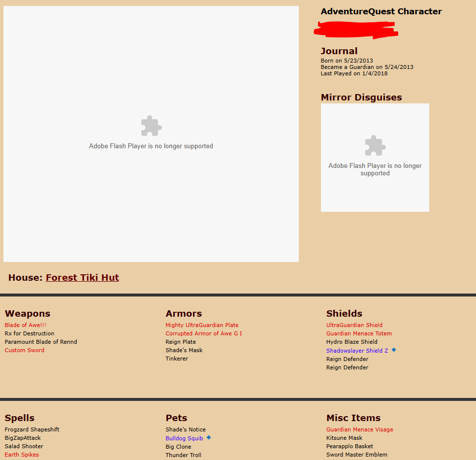Select UltraGuardian Shield
476x460 pixels.
tap(354, 325)
